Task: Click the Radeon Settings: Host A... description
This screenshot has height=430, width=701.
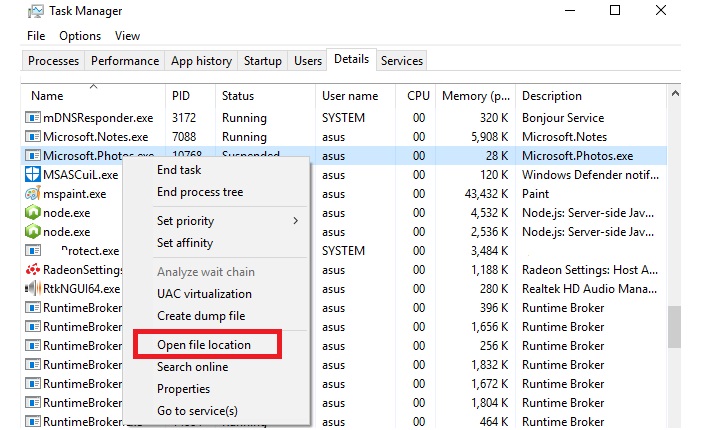Action: tap(590, 270)
